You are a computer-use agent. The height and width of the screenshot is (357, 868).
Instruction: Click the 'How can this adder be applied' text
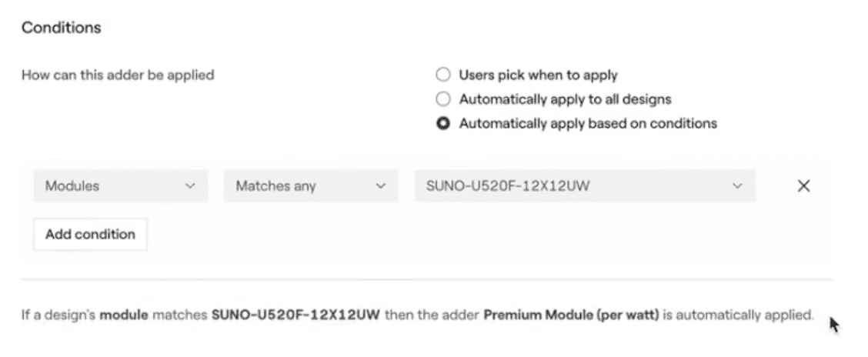(118, 75)
